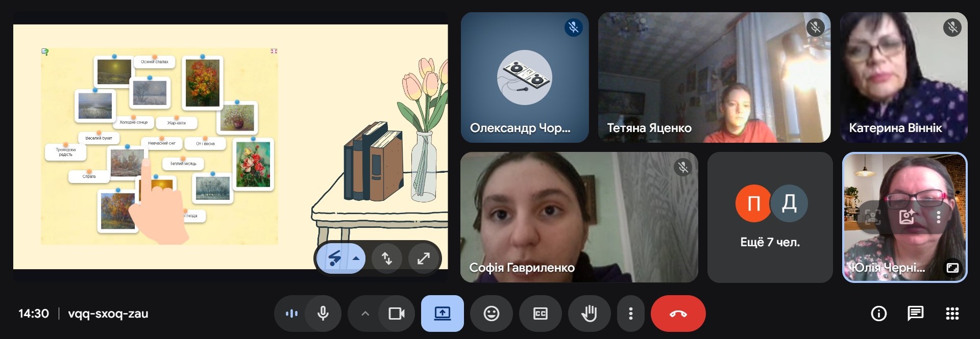Viewport: 980px width, 339px height.
Task: Open three-dot menu on self-view tile
Action: tap(938, 217)
